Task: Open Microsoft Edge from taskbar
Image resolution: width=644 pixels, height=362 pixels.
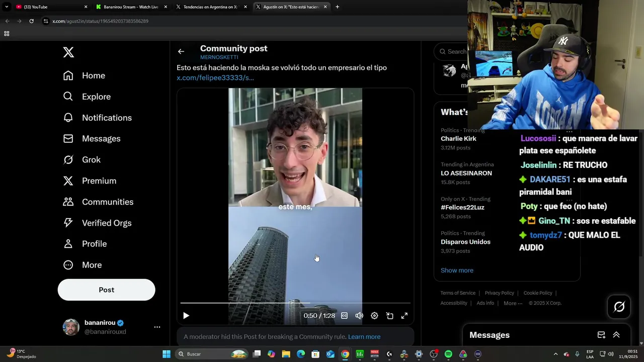Action: pyautogui.click(x=301, y=354)
